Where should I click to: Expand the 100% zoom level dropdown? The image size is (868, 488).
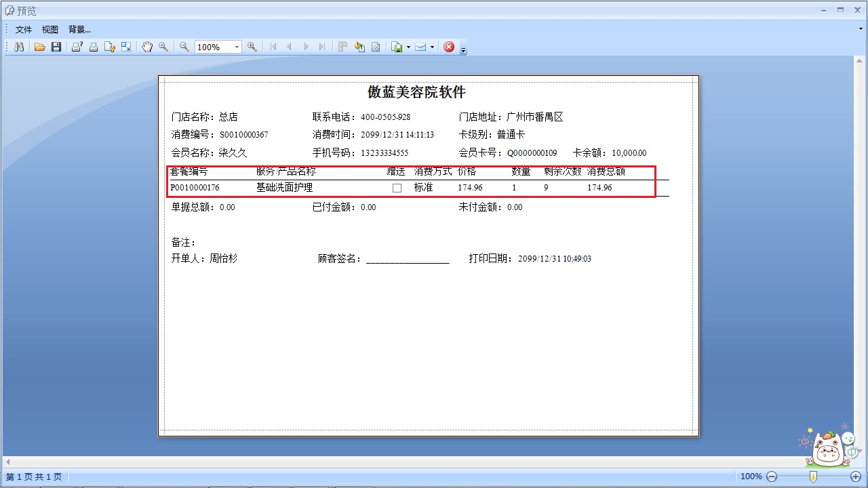coord(237,47)
